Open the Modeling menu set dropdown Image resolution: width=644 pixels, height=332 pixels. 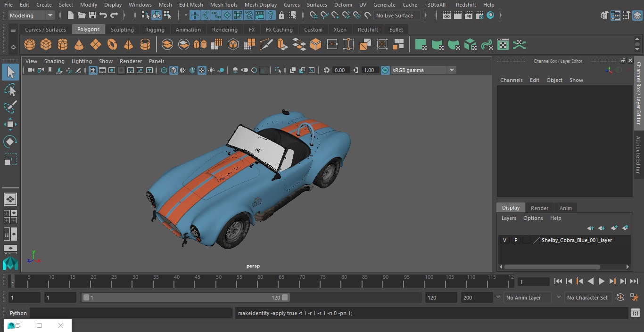32,16
